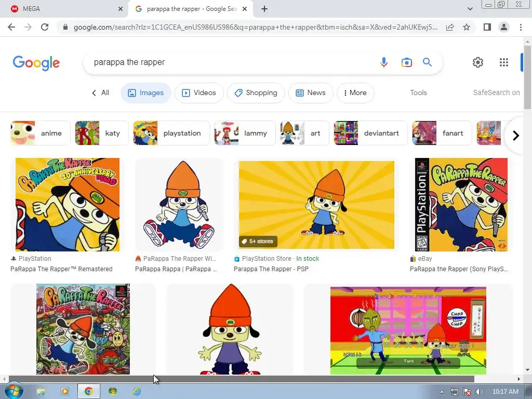Open the sitting PaRappa with microphone image
Screen dimensions: 532x399
pyautogui.click(x=179, y=205)
